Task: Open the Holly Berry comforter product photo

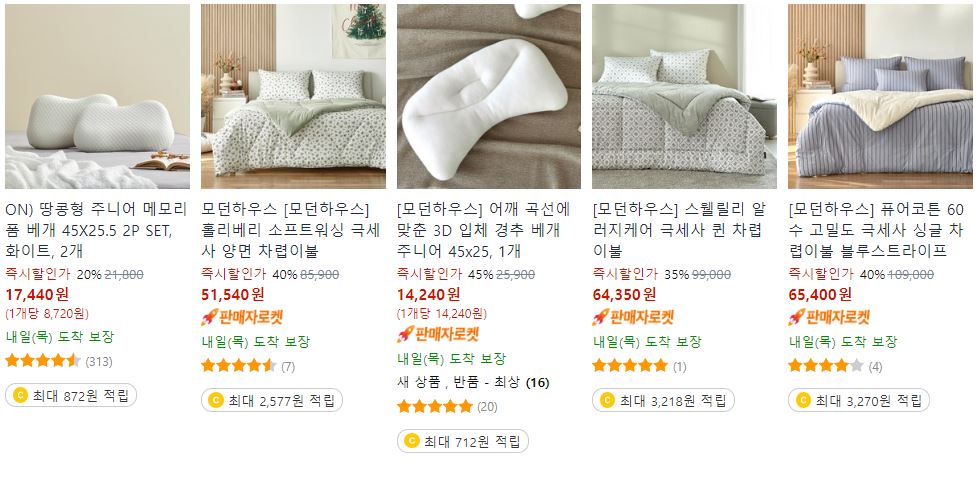Action: coord(293,96)
